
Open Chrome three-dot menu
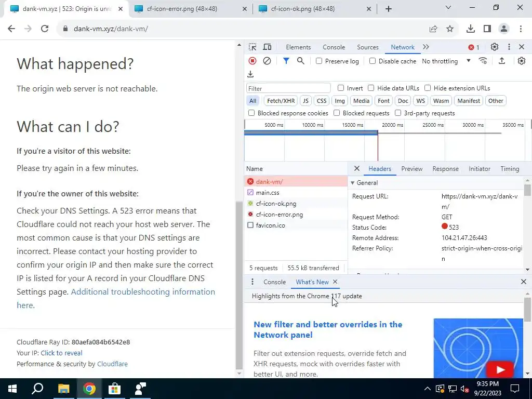point(521,29)
